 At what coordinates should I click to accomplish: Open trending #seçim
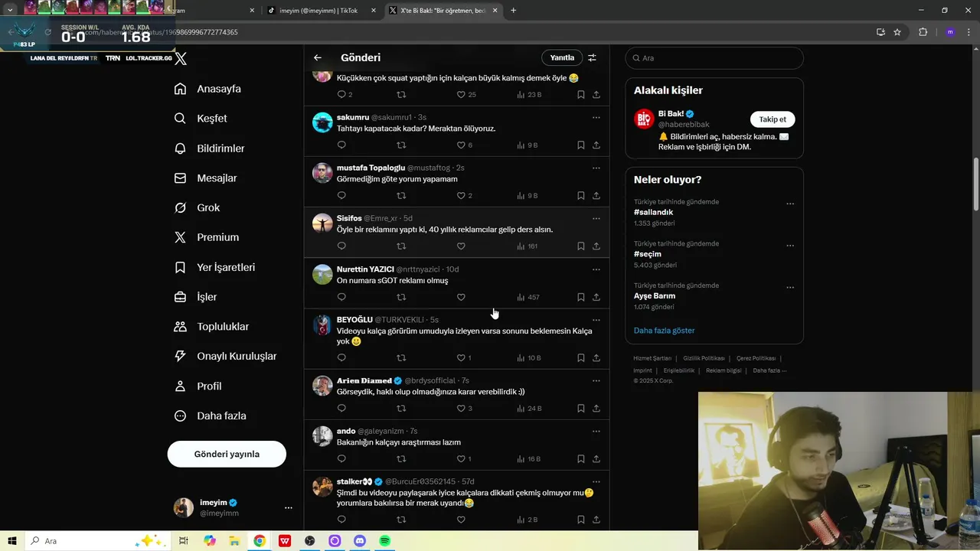click(648, 254)
